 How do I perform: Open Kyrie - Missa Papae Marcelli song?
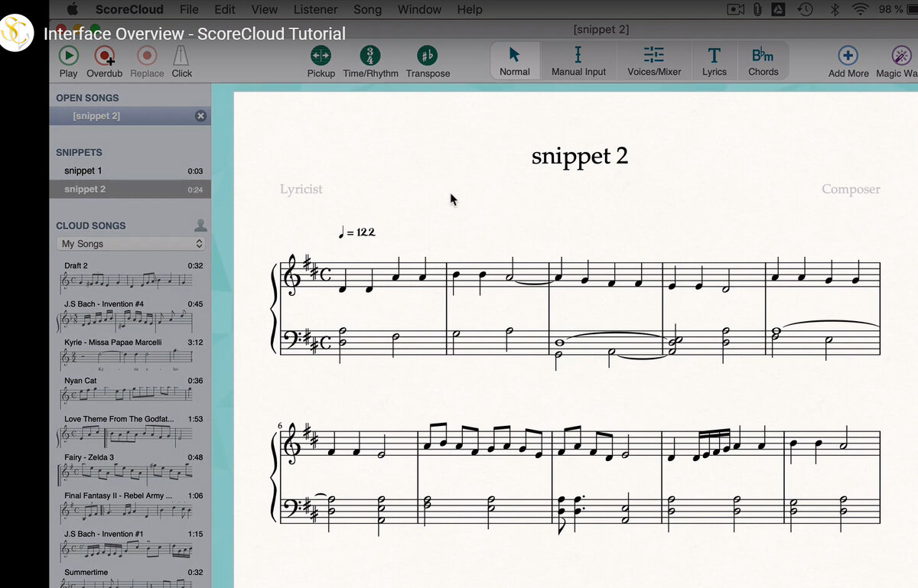tap(130, 353)
